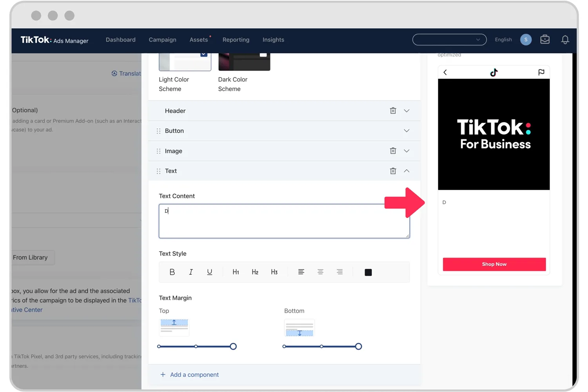Grab the Button component drag handle
The image size is (588, 392).
158,131
